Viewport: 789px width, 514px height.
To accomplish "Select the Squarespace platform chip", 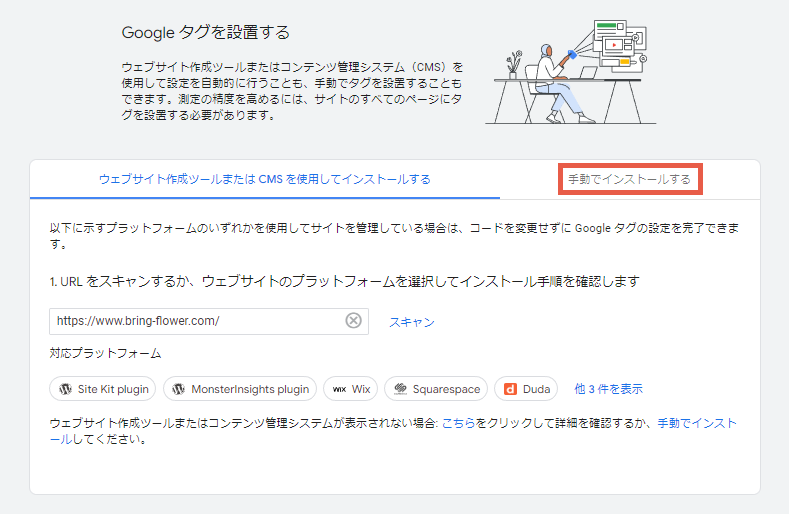I will [x=436, y=389].
